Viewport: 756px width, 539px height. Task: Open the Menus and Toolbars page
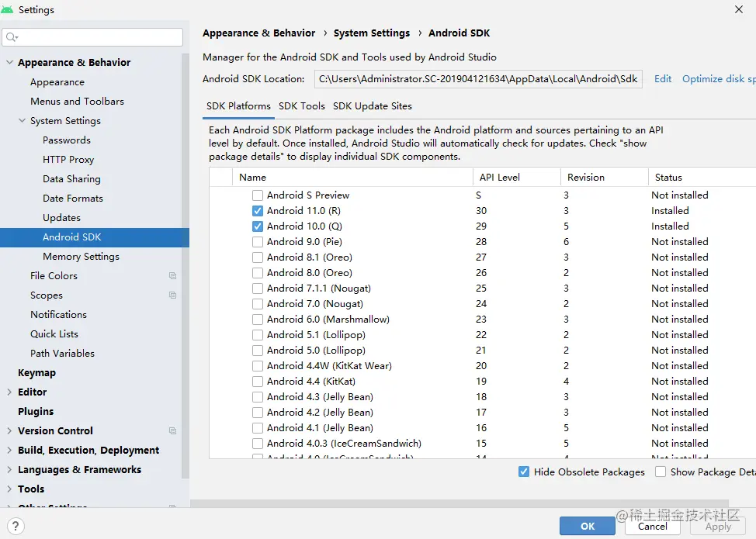[77, 101]
